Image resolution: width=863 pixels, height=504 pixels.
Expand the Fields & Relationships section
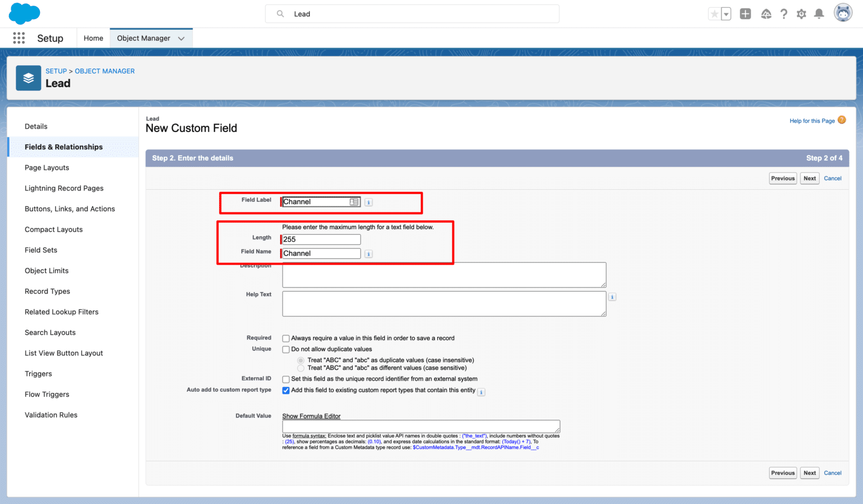tap(63, 147)
